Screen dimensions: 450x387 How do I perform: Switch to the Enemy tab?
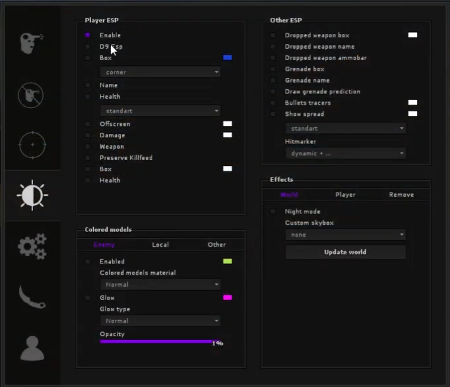click(104, 245)
